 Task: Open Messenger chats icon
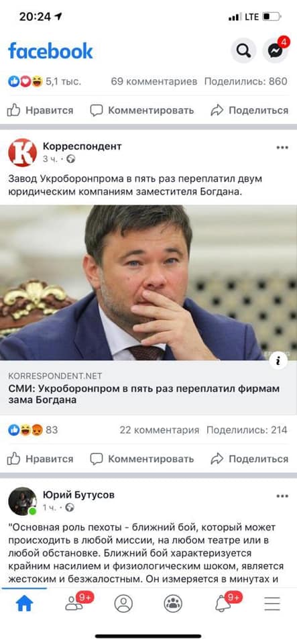tap(276, 50)
